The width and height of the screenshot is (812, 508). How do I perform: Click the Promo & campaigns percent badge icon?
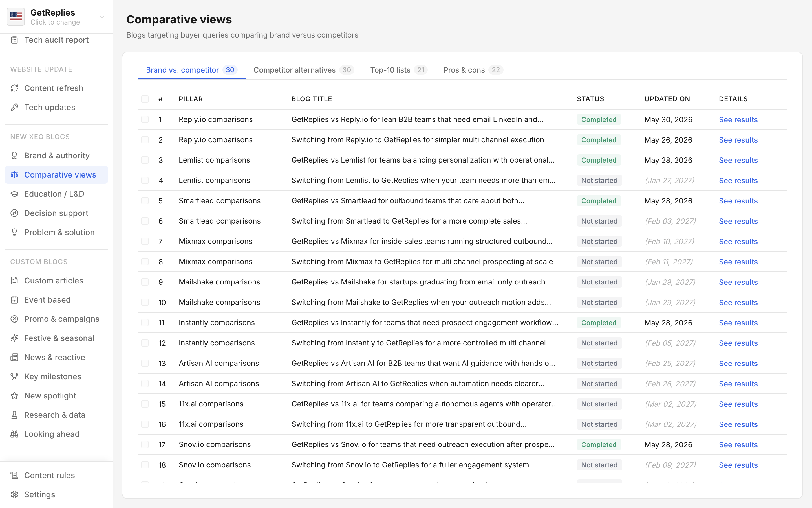coord(14,319)
